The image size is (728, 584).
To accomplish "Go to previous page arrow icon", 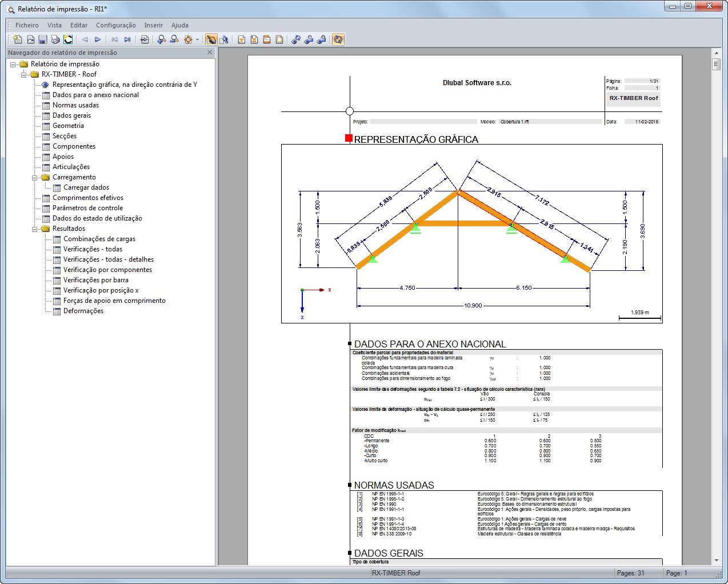I will click(x=85, y=39).
